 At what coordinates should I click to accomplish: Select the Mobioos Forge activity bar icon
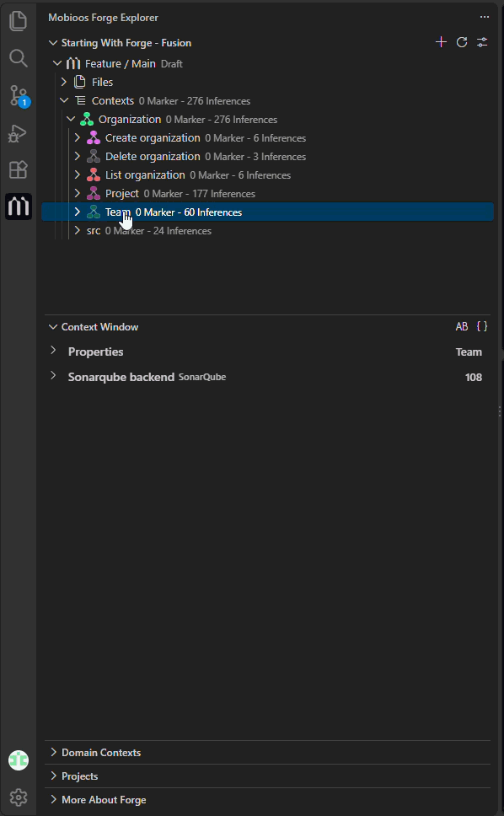click(x=19, y=207)
